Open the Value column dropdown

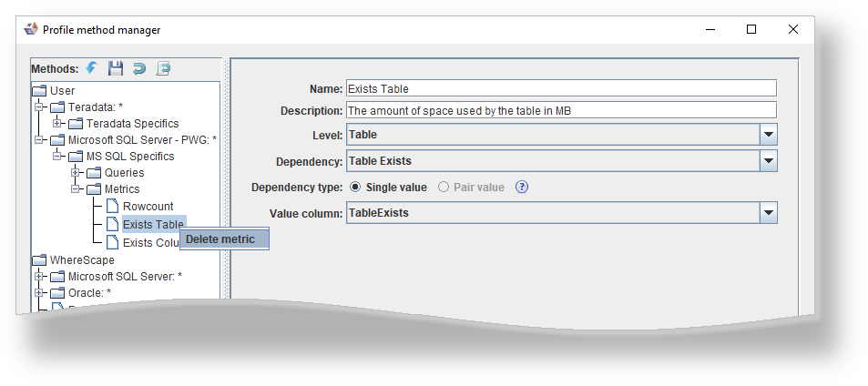[x=768, y=213]
